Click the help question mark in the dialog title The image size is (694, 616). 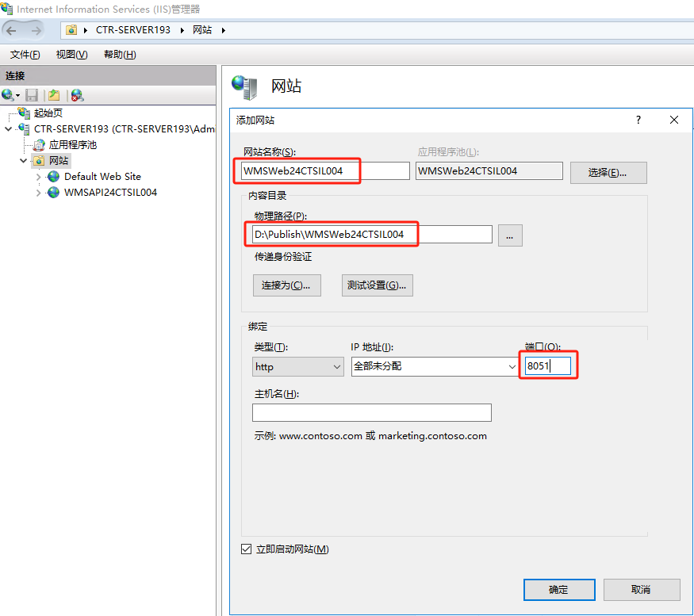(x=638, y=120)
